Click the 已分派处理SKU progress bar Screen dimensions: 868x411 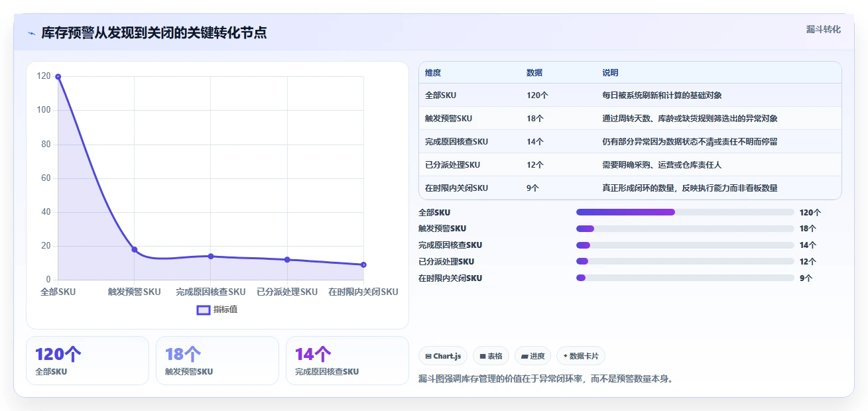(x=685, y=261)
